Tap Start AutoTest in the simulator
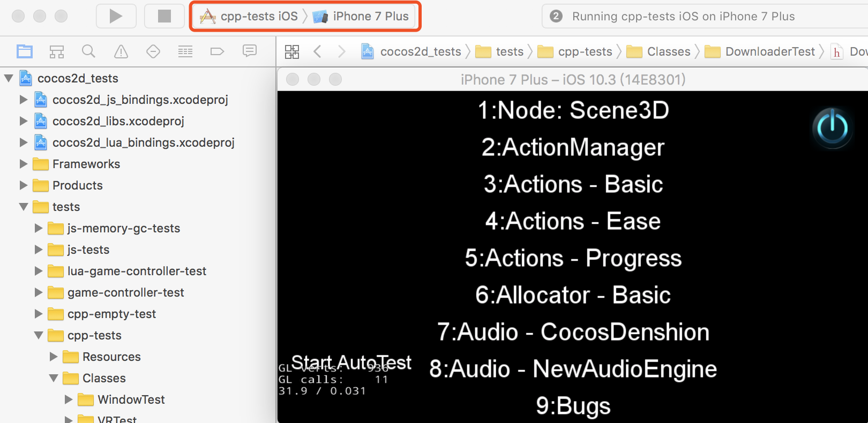 click(x=351, y=362)
